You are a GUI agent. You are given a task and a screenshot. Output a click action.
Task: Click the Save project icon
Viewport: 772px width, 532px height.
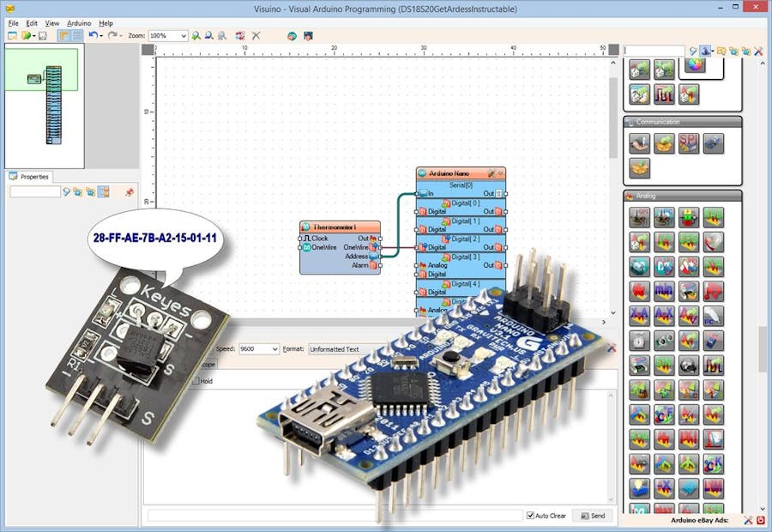42,36
